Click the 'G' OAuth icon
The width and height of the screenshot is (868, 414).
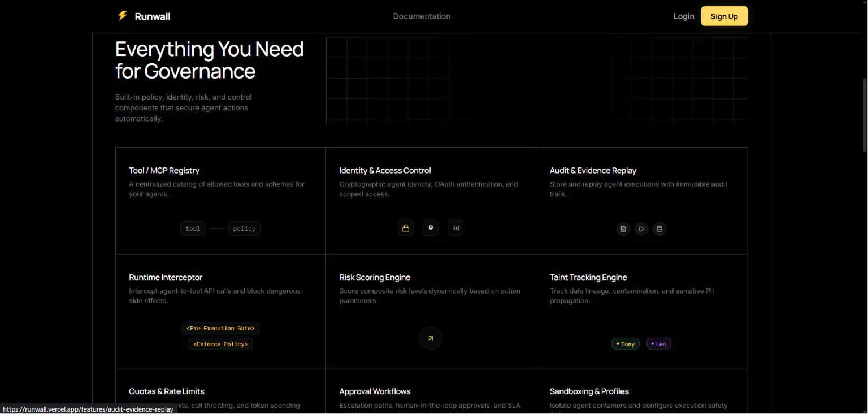(431, 228)
